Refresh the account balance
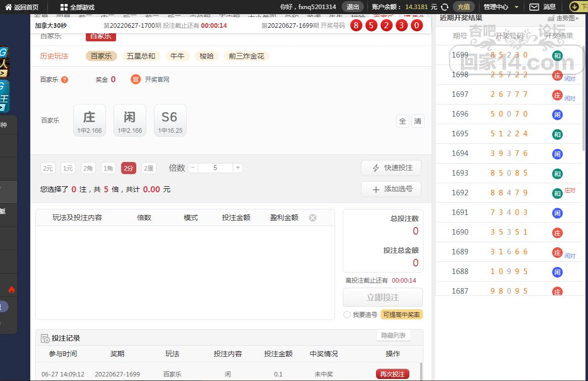 [445, 7]
